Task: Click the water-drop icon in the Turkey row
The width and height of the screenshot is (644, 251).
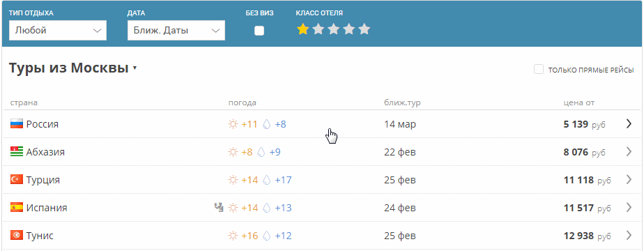Action: tap(267, 180)
